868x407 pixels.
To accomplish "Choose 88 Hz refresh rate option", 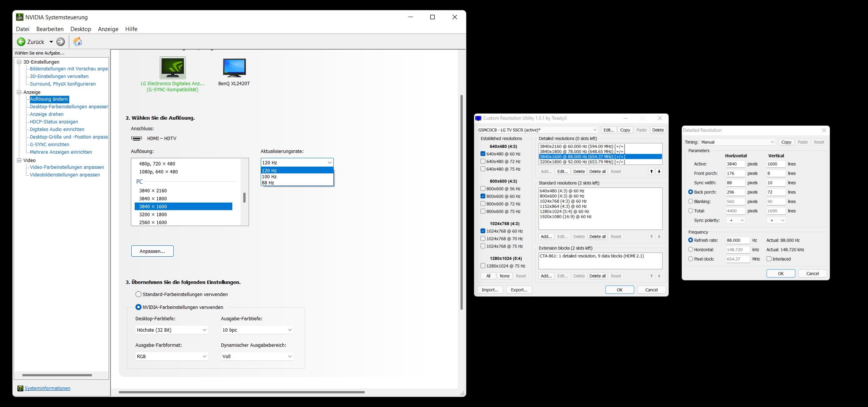I will pyautogui.click(x=297, y=183).
